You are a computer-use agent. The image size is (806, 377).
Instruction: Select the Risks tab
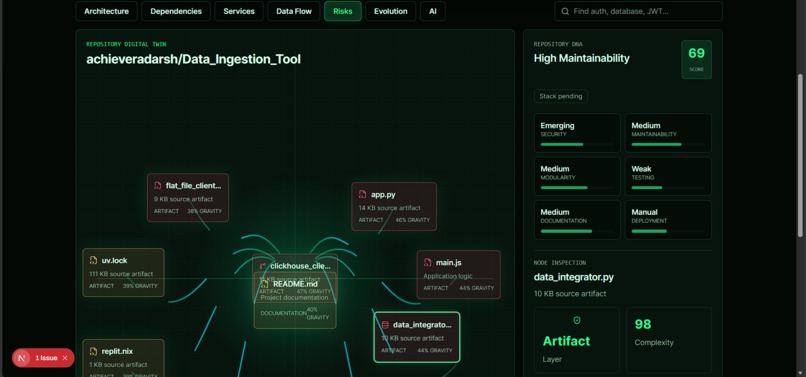[343, 11]
